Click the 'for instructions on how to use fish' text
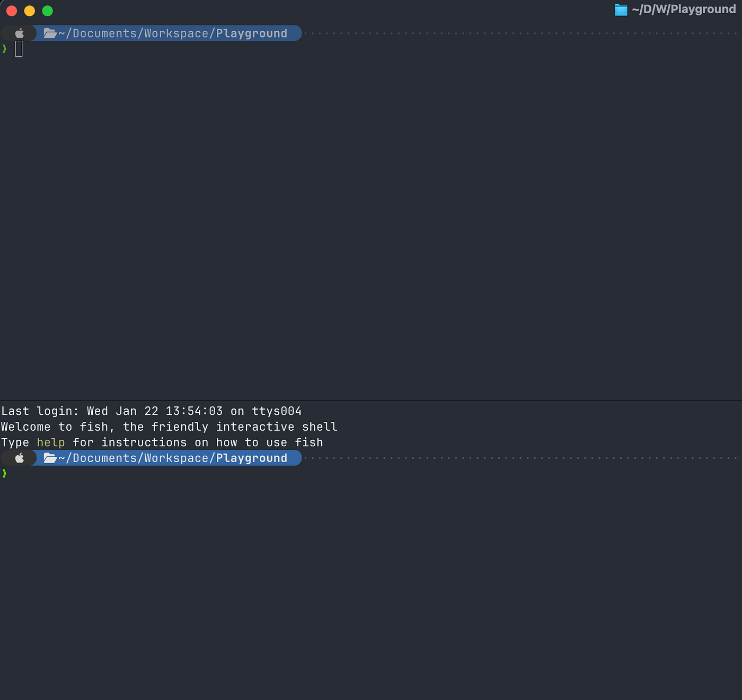The image size is (742, 700). pos(198,442)
